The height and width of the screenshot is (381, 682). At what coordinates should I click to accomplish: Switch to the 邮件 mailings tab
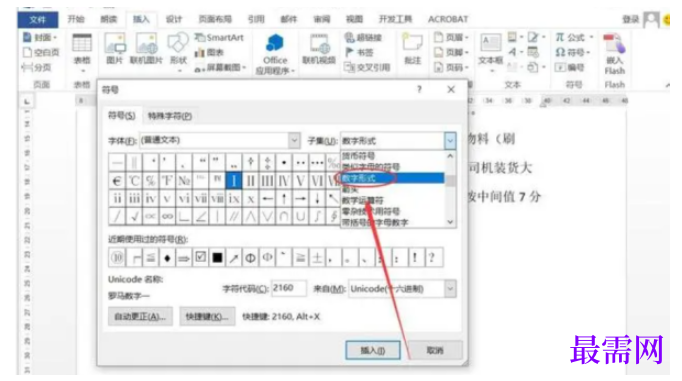click(x=288, y=19)
